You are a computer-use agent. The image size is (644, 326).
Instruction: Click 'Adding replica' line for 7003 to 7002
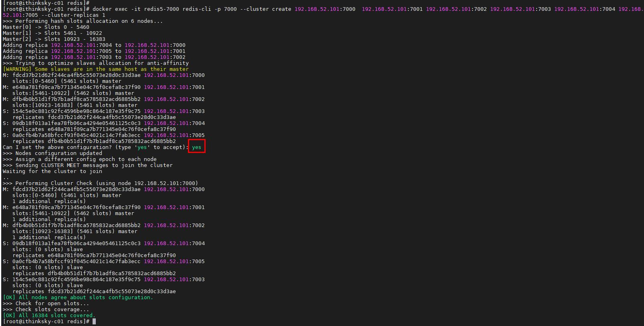coord(94,57)
